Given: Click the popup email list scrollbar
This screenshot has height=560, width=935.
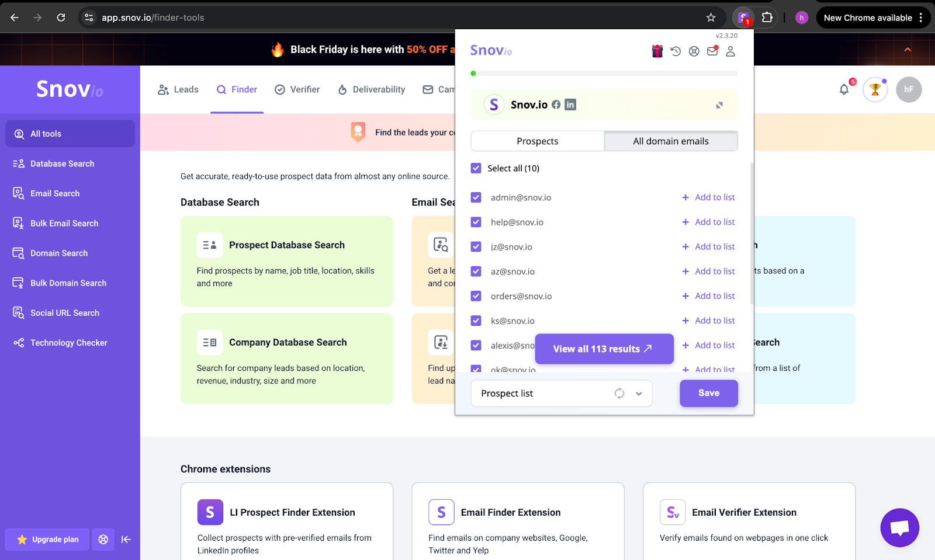Looking at the screenshot, I should pos(752,234).
